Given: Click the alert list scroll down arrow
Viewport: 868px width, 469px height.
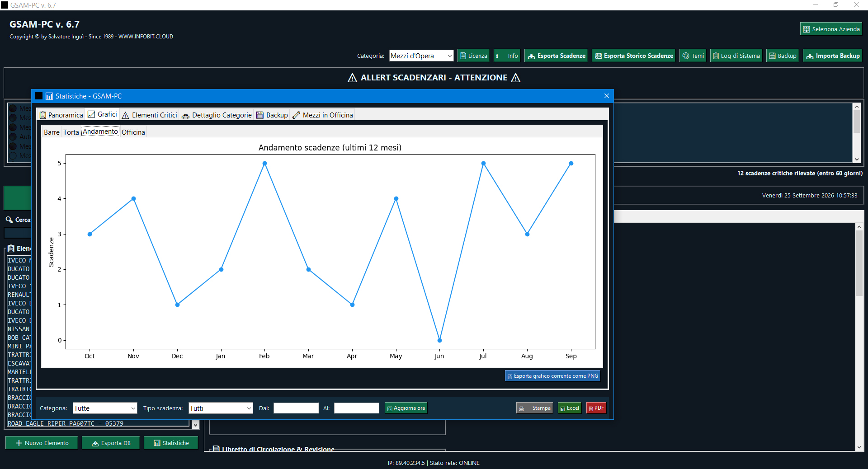Looking at the screenshot, I should 857,159.
